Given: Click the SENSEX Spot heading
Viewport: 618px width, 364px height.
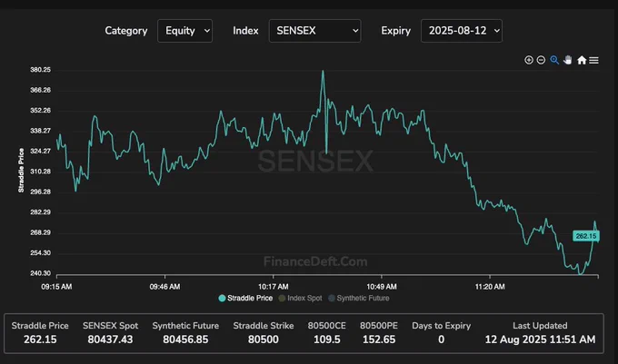Looking at the screenshot, I should point(110,326).
